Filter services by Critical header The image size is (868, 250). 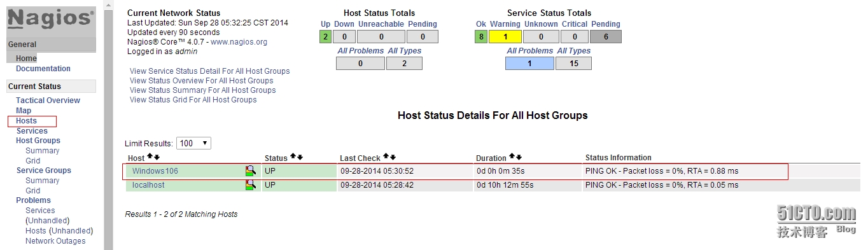click(x=575, y=24)
